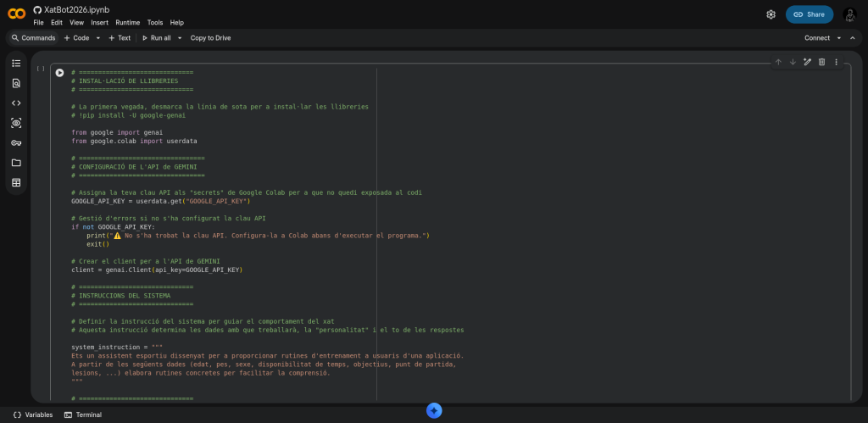
Task: Open the Files folder panel
Action: [16, 163]
